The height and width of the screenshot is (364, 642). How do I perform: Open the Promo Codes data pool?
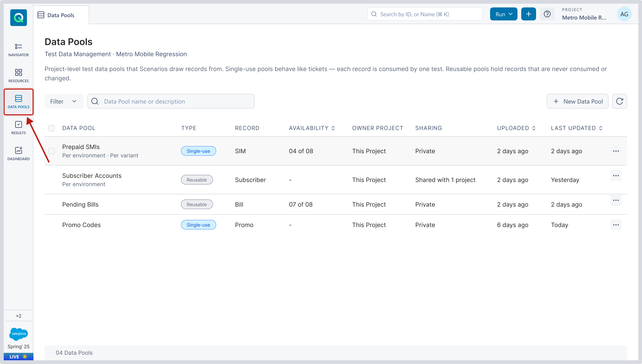tap(81, 225)
